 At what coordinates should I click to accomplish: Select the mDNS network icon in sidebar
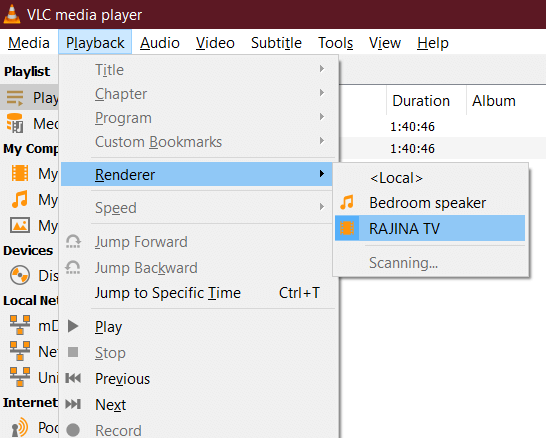pos(20,325)
